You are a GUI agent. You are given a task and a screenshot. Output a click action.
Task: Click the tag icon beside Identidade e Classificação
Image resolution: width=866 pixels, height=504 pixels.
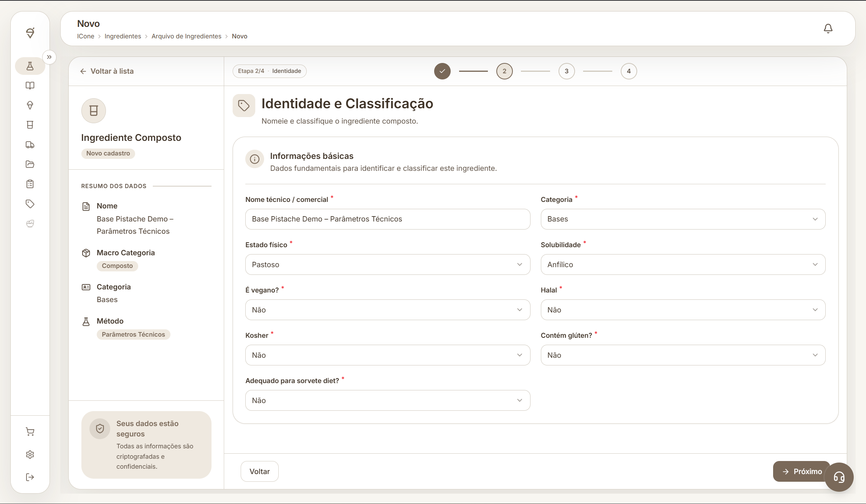[244, 106]
